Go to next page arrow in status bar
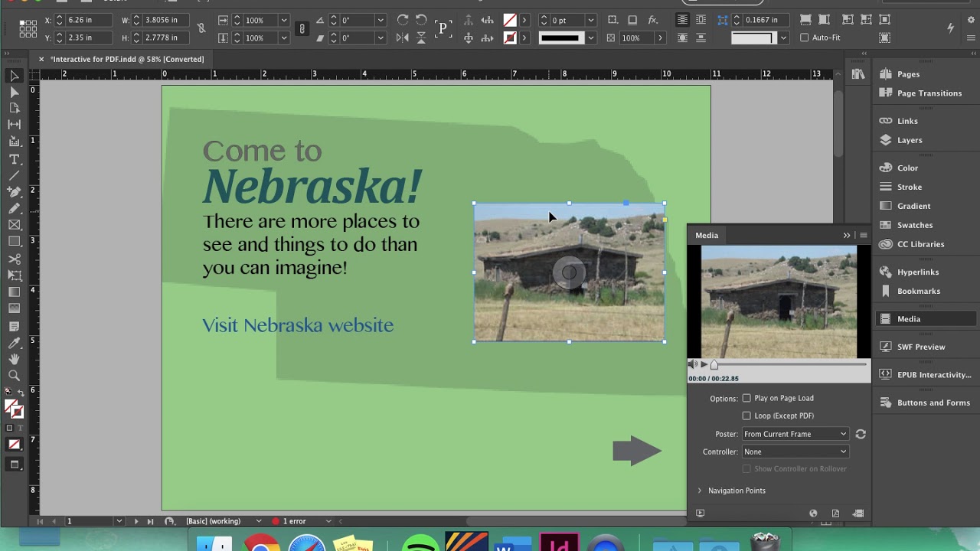The width and height of the screenshot is (980, 551). click(x=136, y=521)
